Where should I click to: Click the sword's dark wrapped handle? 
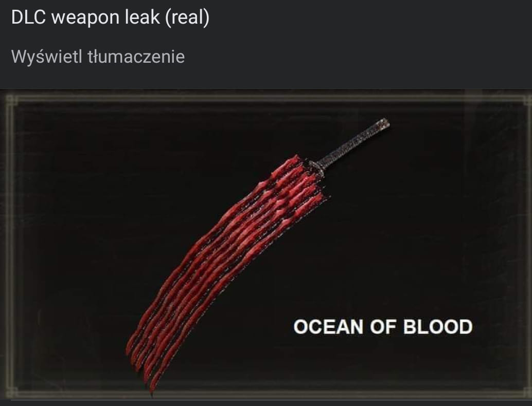pos(354,144)
